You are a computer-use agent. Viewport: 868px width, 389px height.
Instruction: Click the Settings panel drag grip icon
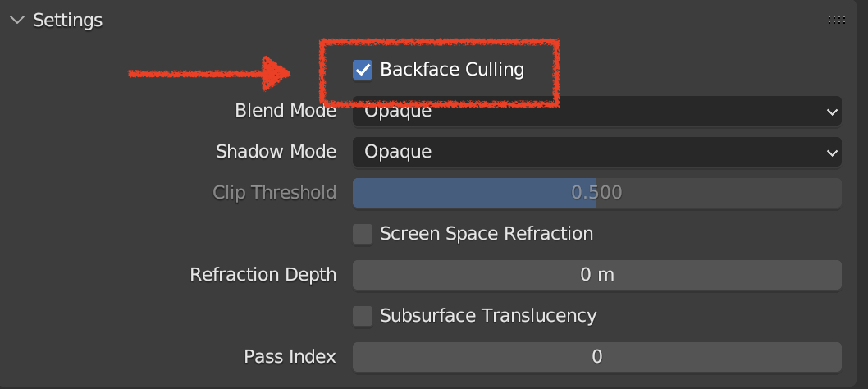(836, 21)
